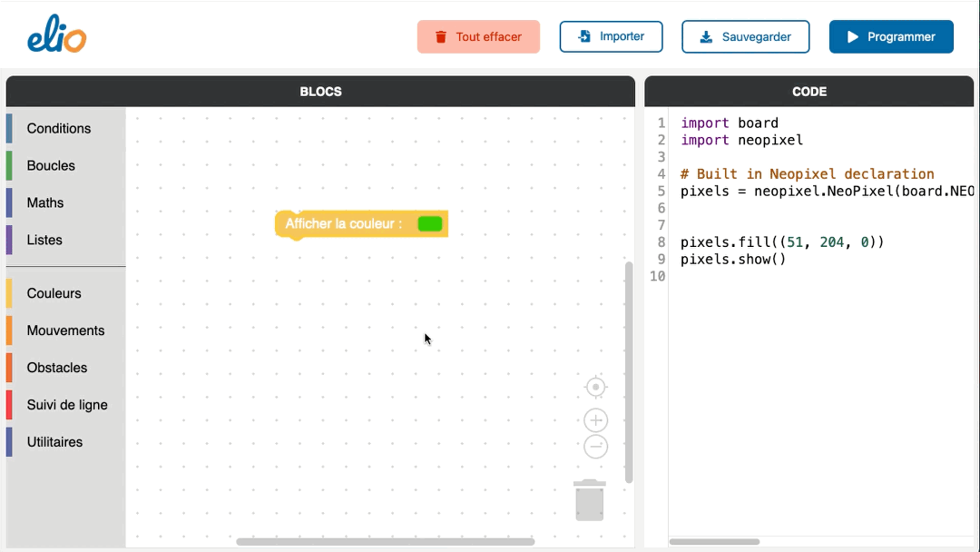The height and width of the screenshot is (552, 980).
Task: Run the code with Programmer
Action: (x=890, y=37)
